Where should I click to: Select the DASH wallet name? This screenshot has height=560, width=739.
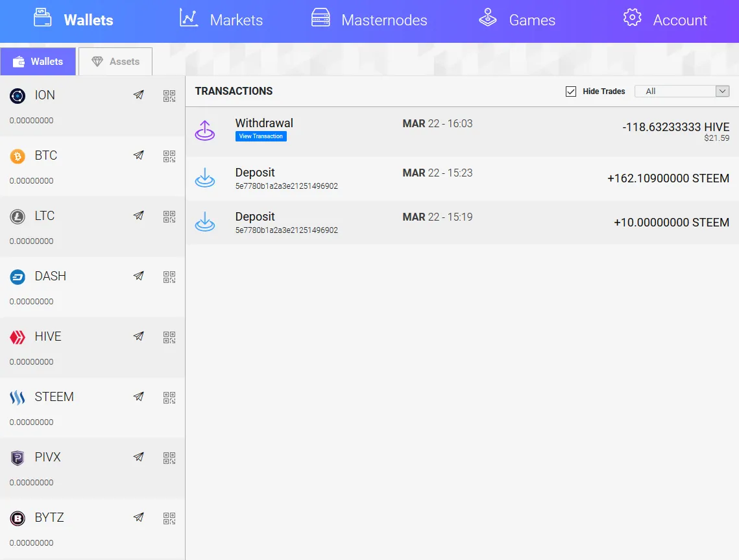(x=51, y=276)
